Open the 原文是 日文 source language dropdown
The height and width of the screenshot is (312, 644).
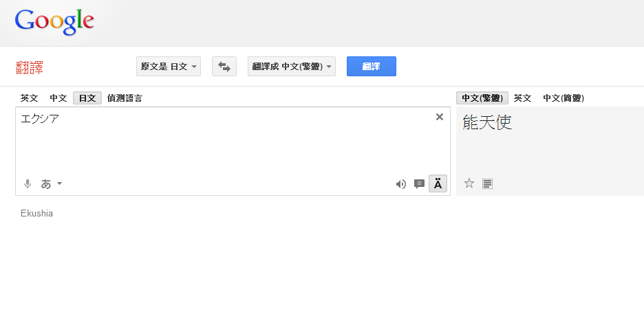[169, 67]
